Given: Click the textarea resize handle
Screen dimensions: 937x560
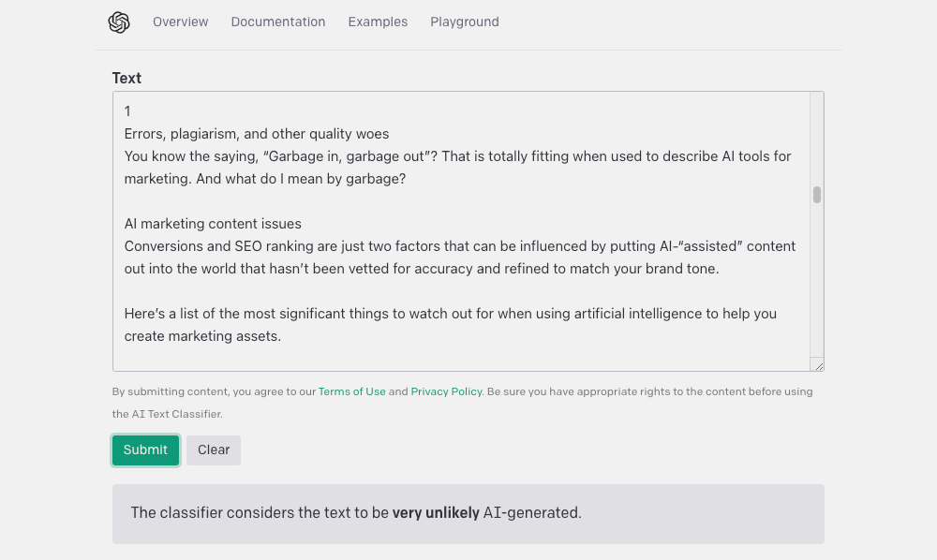Looking at the screenshot, I should [819, 363].
